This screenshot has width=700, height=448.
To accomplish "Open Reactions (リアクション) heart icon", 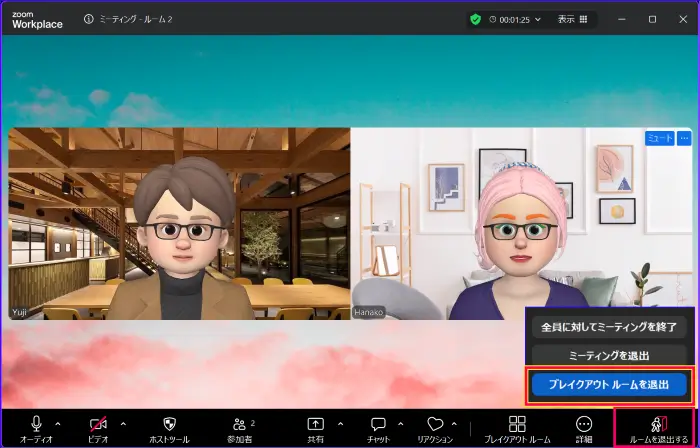I will point(435,424).
